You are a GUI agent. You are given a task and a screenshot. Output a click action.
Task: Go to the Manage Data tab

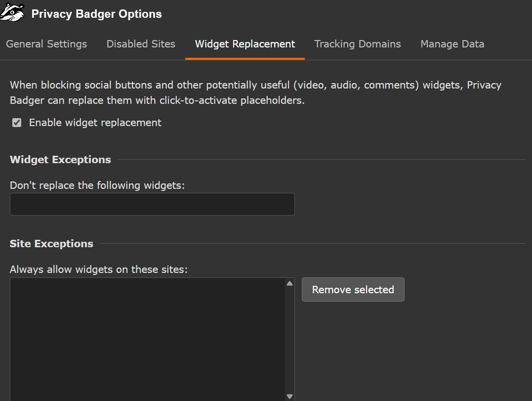[452, 44]
